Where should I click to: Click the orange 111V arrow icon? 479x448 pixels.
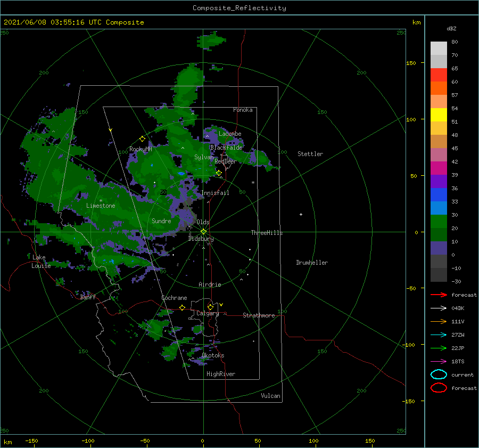439,321
